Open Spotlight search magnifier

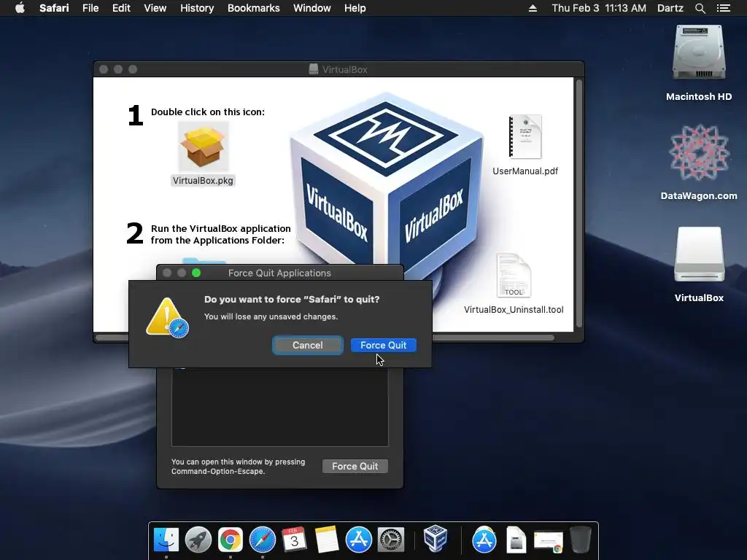[700, 8]
